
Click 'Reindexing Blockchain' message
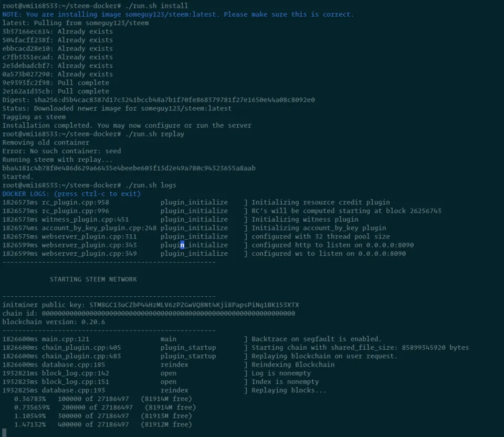[293, 365]
